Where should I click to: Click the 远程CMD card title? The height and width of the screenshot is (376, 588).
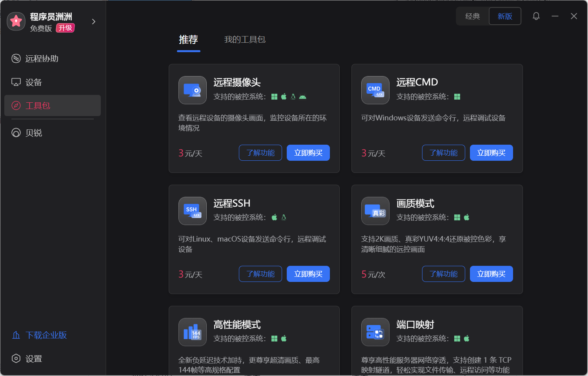(x=417, y=82)
